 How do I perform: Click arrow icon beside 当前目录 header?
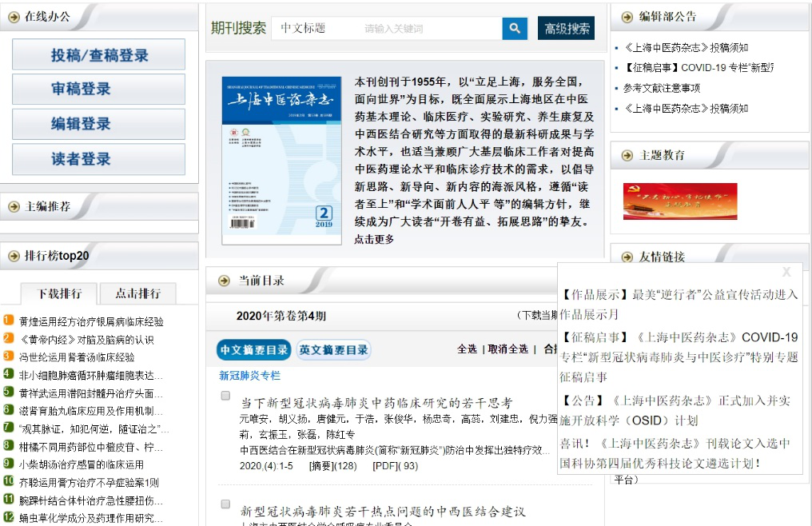[223, 281]
